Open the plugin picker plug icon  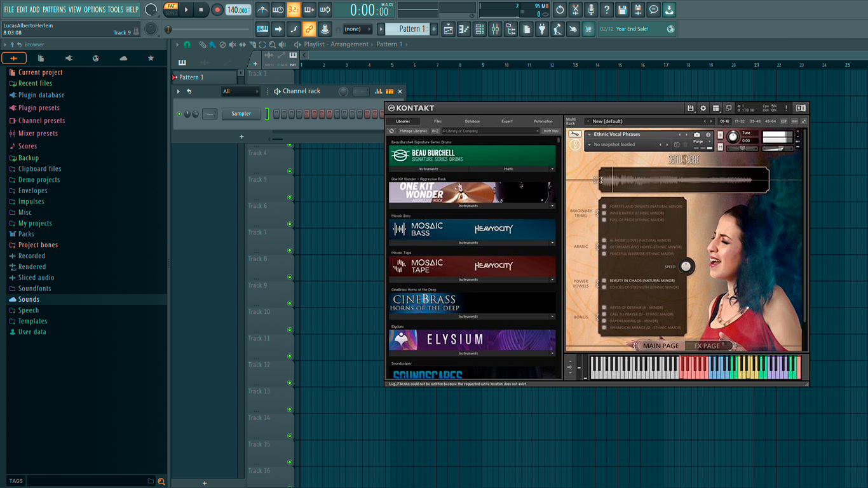pyautogui.click(x=542, y=29)
